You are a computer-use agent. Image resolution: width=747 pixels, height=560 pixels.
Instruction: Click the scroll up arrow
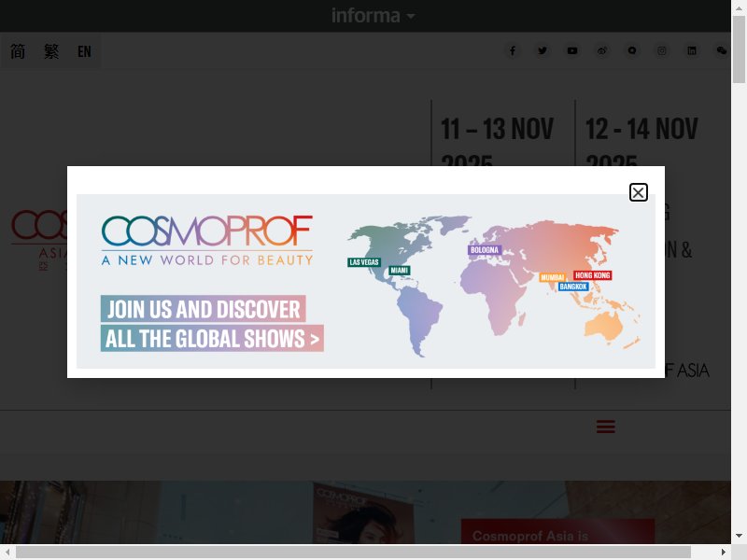(x=739, y=7)
